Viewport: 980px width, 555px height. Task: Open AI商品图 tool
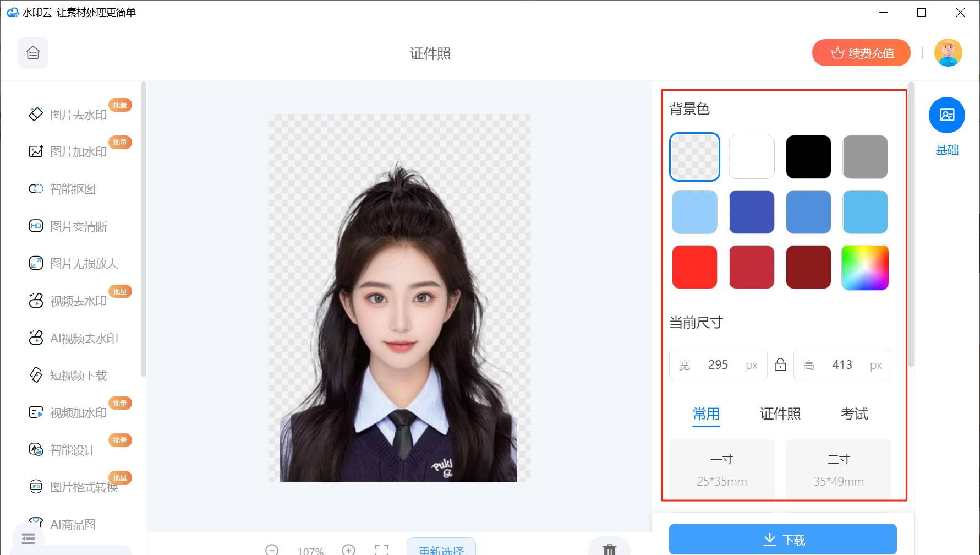coord(62,524)
